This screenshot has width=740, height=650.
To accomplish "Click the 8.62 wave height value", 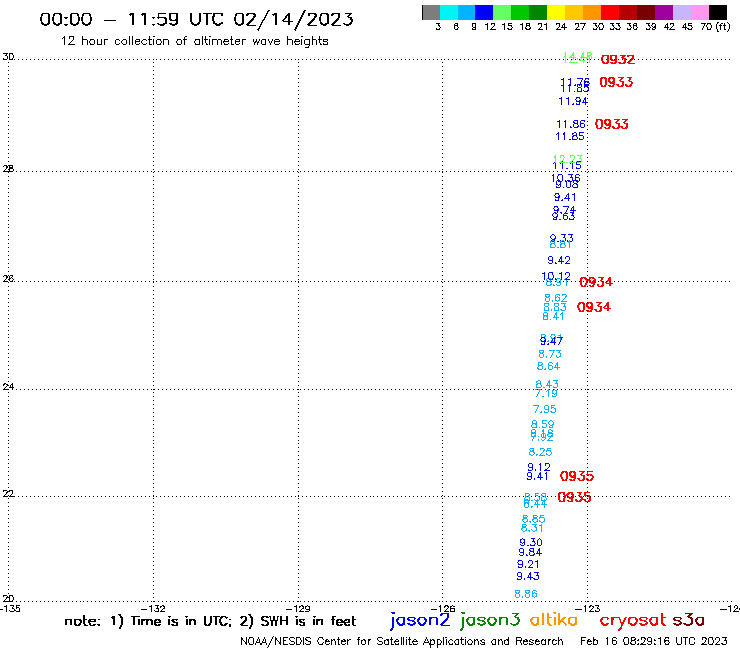I will 555,298.
